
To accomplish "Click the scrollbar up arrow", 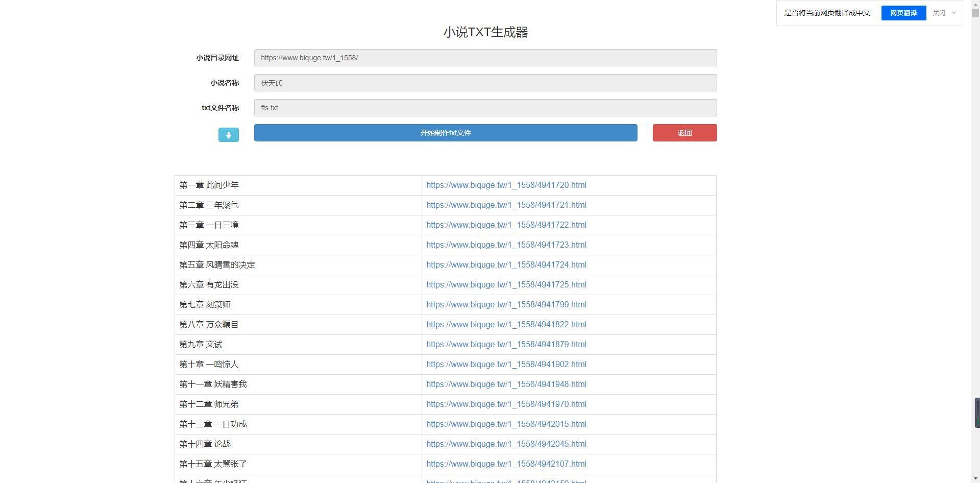I will (975, 4).
